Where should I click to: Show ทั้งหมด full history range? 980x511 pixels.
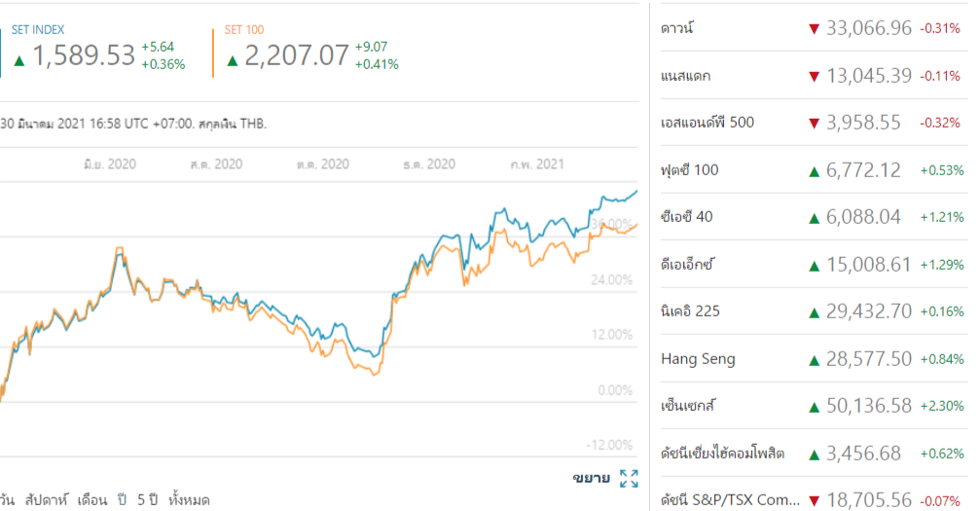coord(189,500)
